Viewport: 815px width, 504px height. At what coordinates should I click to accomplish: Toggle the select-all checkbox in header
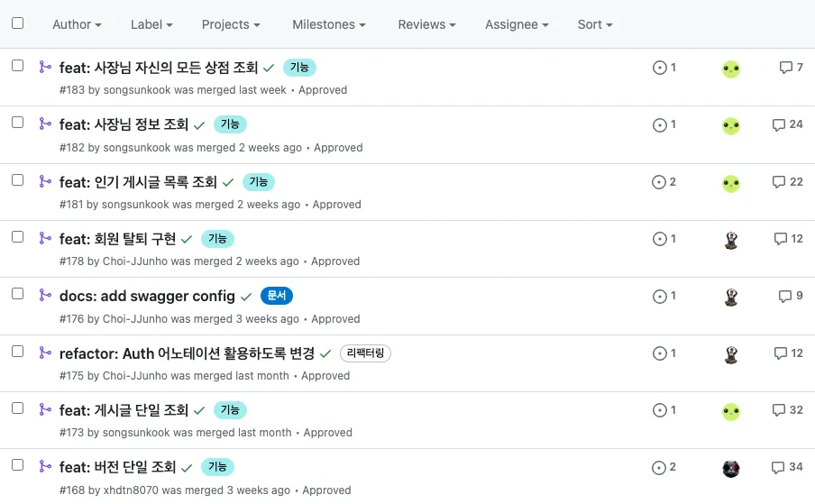tap(18, 23)
